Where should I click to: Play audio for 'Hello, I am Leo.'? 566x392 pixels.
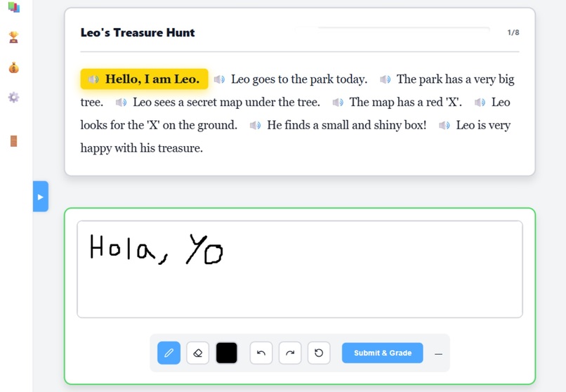[x=93, y=79]
